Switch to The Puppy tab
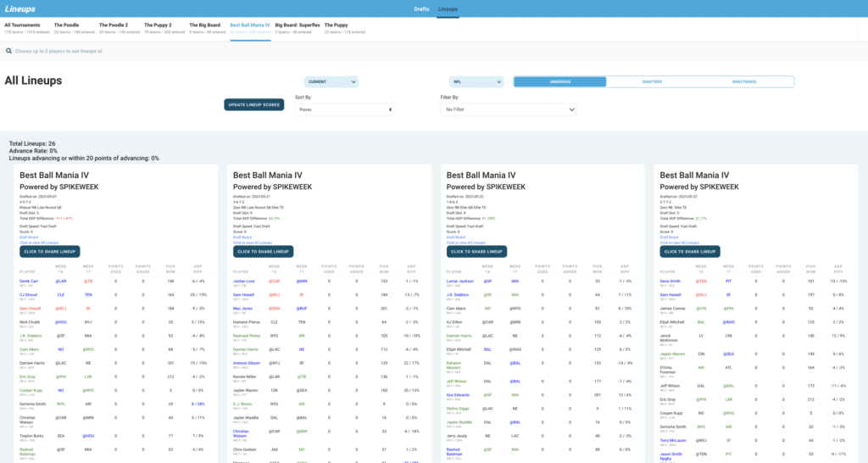The height and width of the screenshot is (463, 868). pos(344,28)
